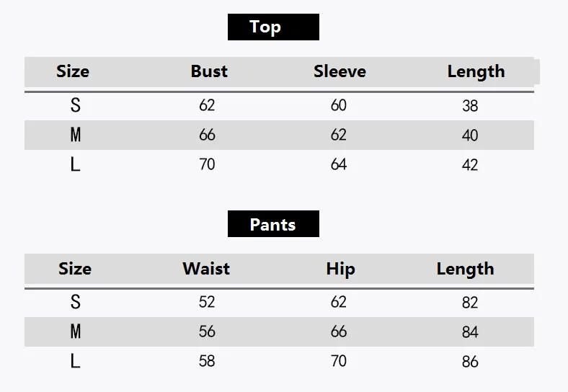
Task: Select the Hip column header
Action: (340, 269)
